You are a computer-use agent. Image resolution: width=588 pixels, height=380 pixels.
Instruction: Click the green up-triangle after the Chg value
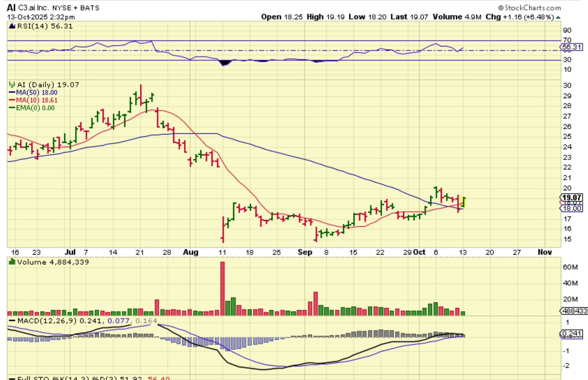tap(558, 17)
